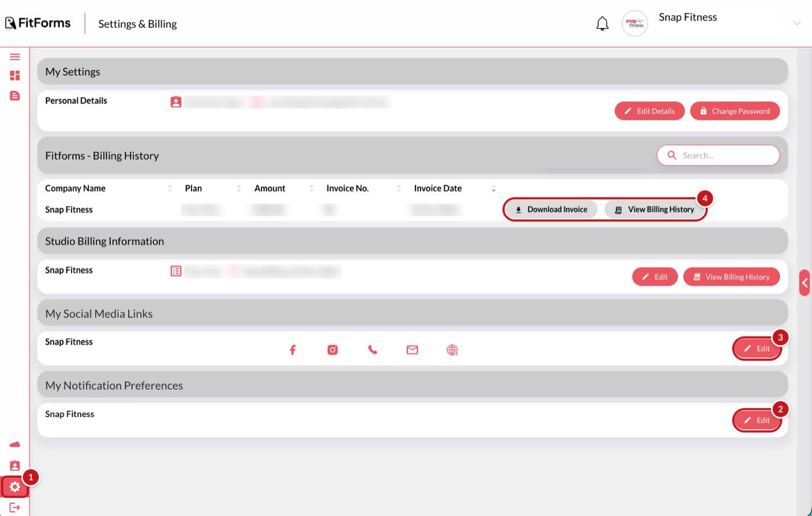Open the contact badge icon in sidebar
This screenshot has width=812, height=516.
(x=15, y=466)
